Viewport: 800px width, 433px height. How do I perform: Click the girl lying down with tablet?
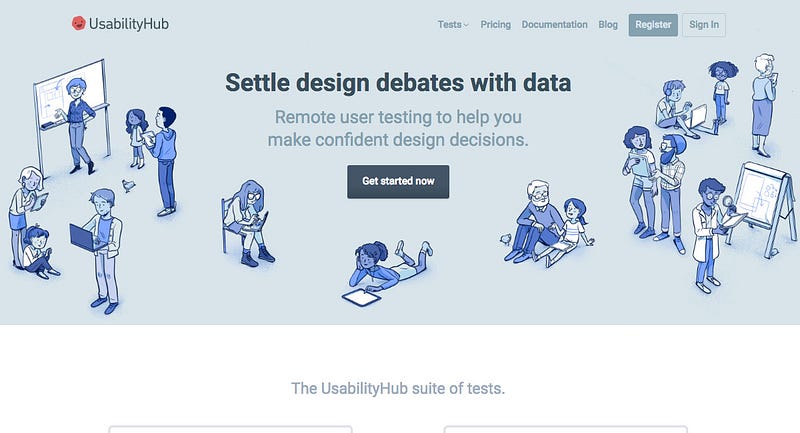(x=386, y=272)
